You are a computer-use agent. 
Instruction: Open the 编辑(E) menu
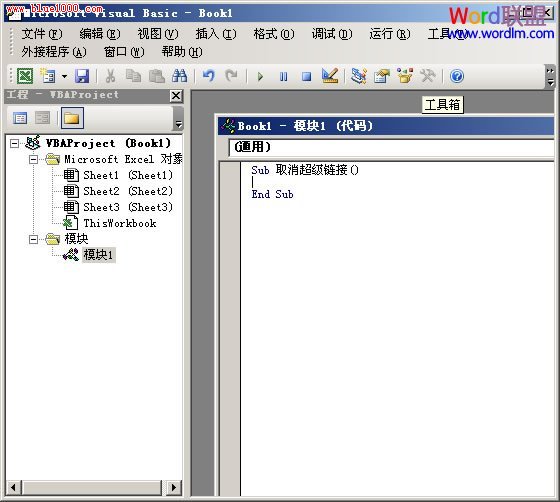100,34
